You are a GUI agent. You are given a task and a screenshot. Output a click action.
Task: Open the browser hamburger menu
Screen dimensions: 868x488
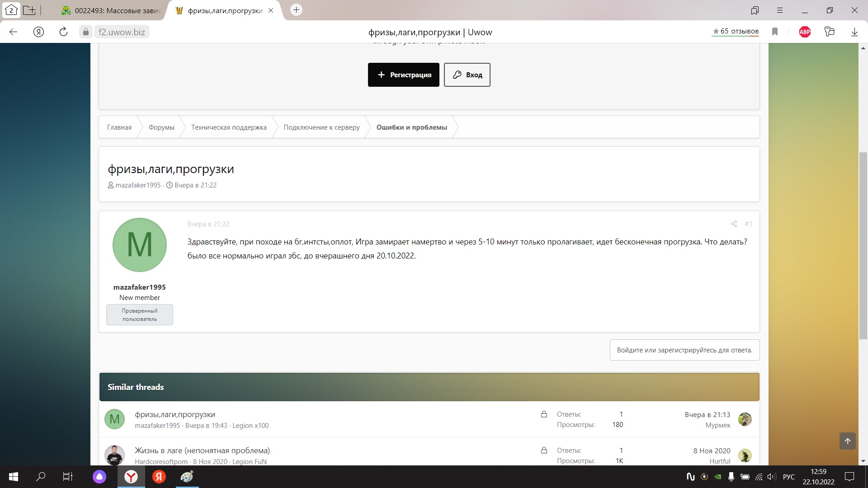point(780,10)
